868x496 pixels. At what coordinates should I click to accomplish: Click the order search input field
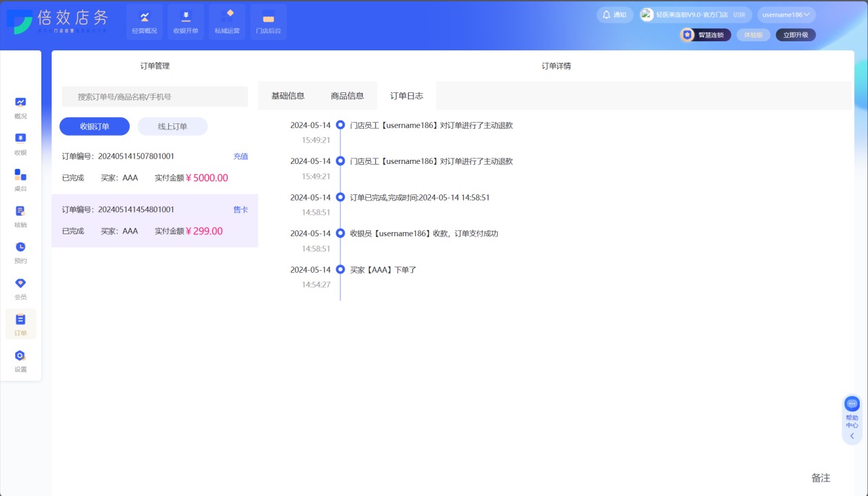tap(154, 97)
